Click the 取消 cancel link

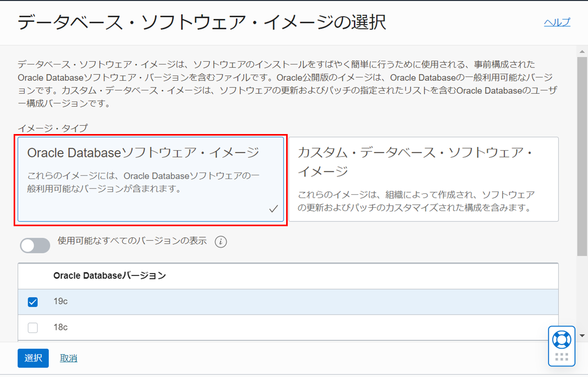[69, 358]
